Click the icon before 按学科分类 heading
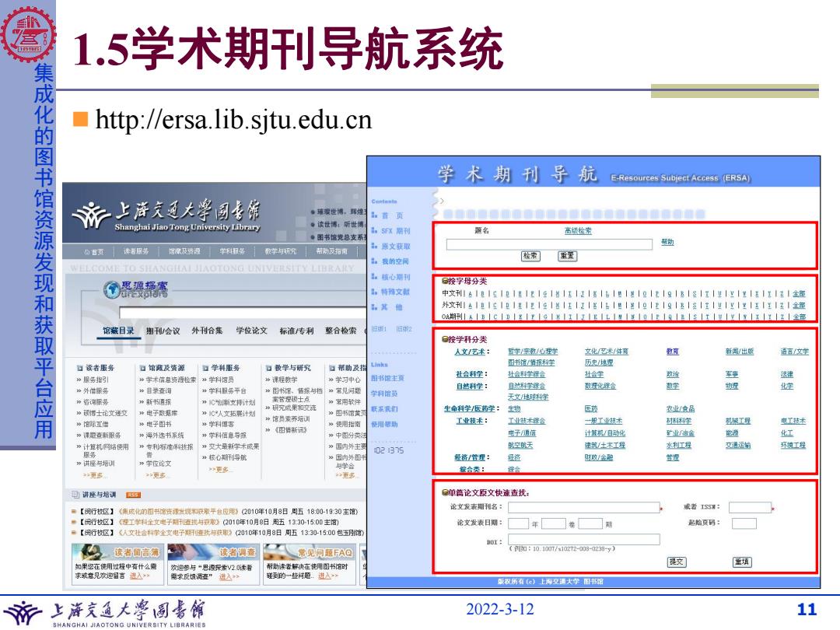 (x=445, y=339)
